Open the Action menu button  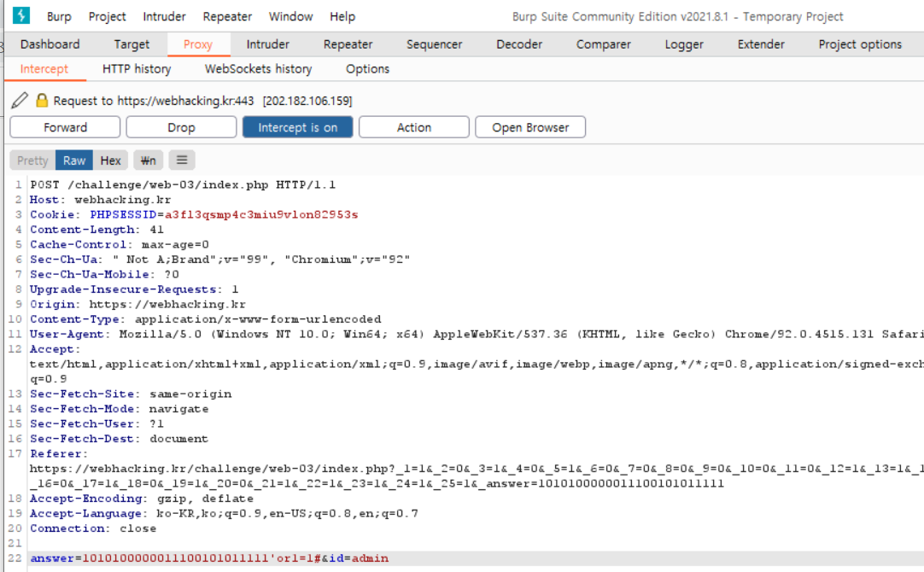click(x=413, y=127)
